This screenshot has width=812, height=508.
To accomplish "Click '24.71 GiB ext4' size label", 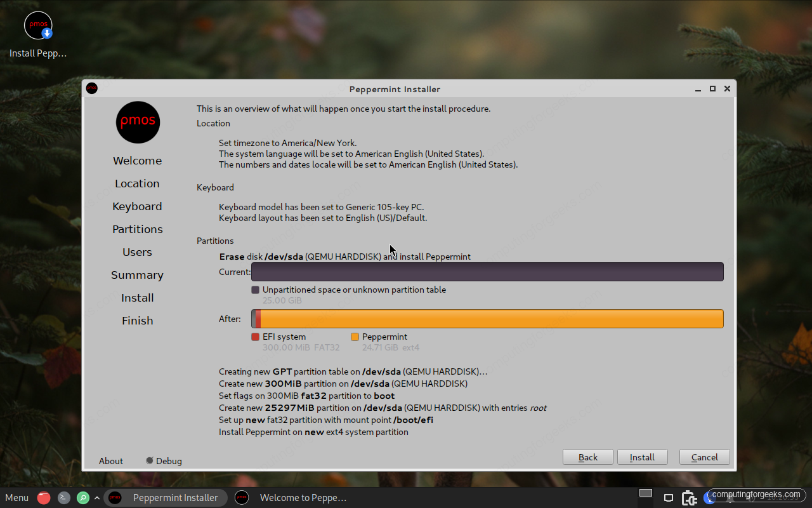I will click(x=391, y=347).
